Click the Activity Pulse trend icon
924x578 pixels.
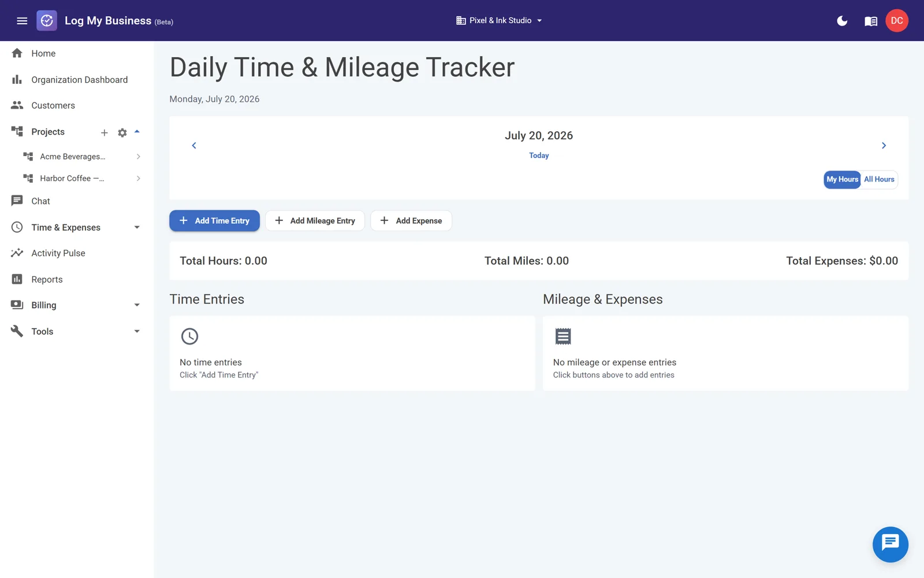(17, 253)
